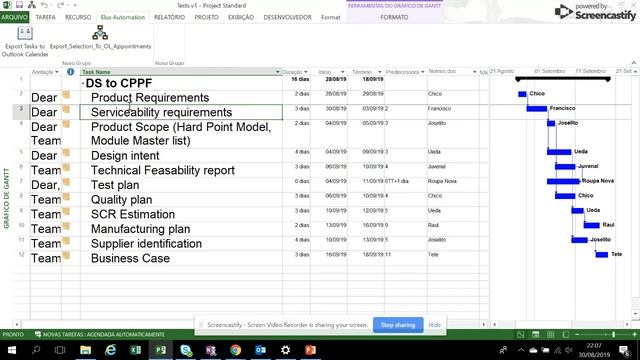The height and width of the screenshot is (360, 640).
Task: Click note icon in Serviceability requirements row
Action: tap(66, 109)
